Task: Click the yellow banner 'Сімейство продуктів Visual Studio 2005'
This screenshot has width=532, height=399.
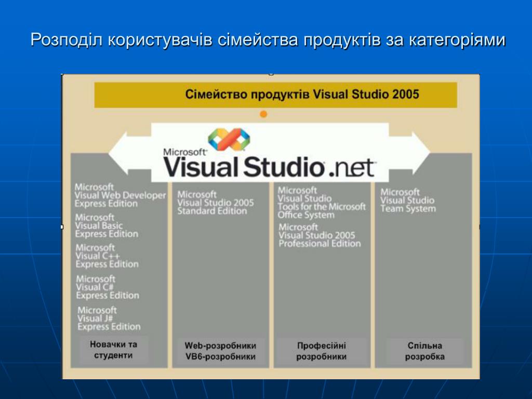Action: [x=275, y=95]
